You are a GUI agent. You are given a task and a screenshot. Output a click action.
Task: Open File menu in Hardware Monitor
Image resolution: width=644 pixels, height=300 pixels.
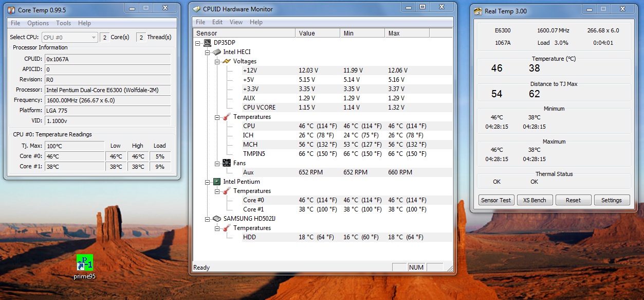point(200,22)
